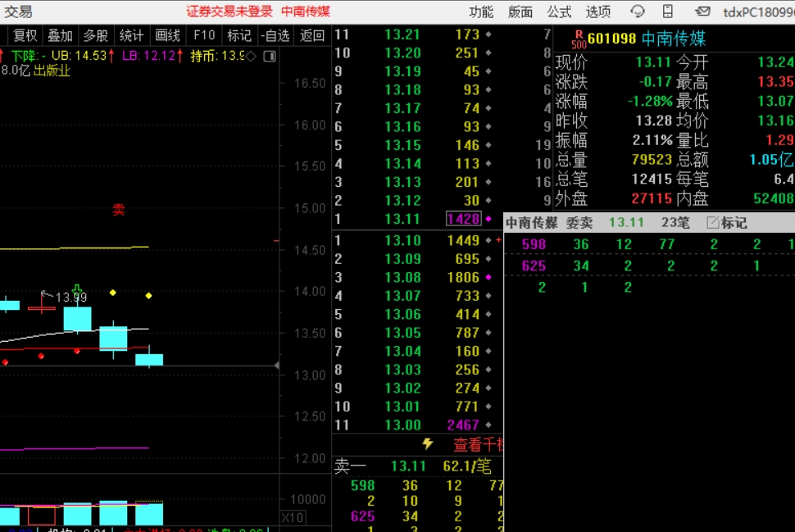Click the 出版业 industry label
This screenshot has width=795, height=532.
click(x=52, y=70)
